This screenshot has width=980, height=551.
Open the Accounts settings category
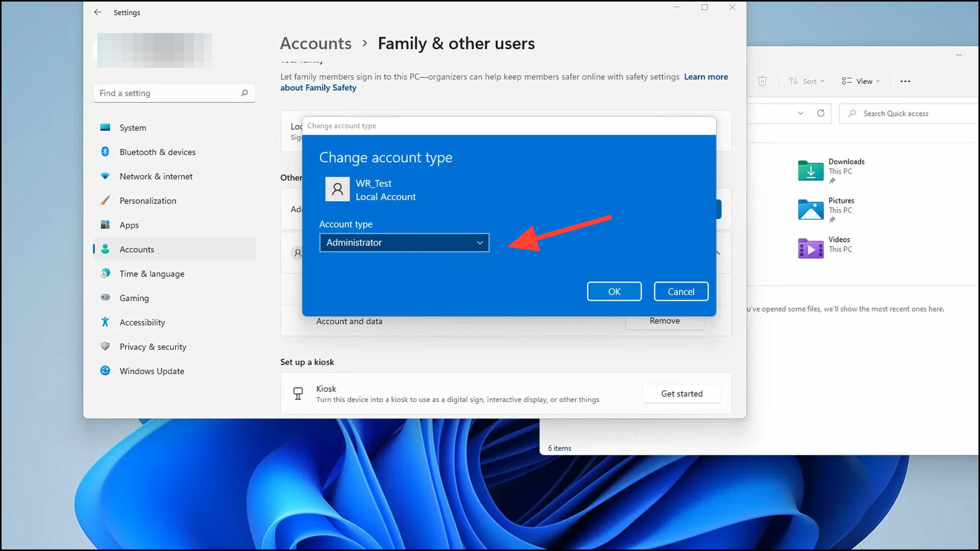pos(137,249)
